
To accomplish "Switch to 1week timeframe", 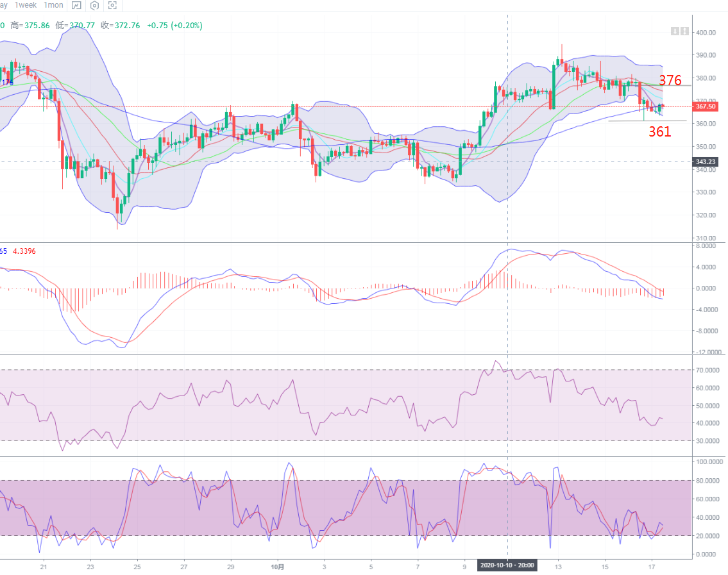I will tap(26, 5).
